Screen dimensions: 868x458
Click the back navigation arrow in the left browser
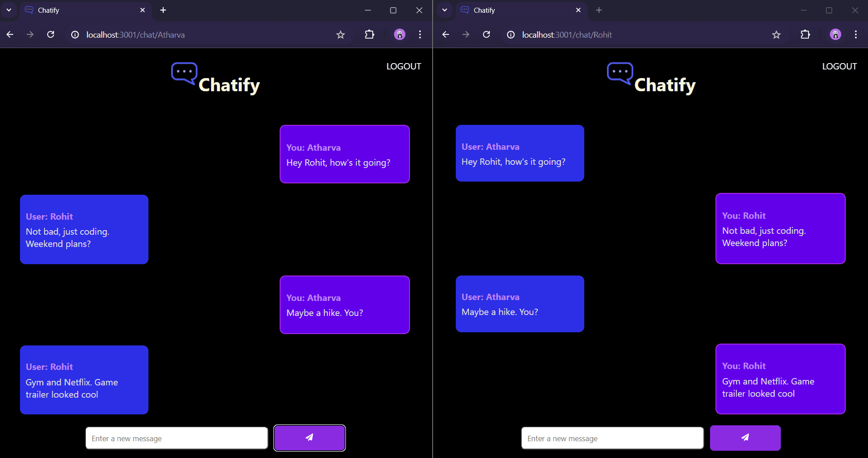[x=10, y=34]
